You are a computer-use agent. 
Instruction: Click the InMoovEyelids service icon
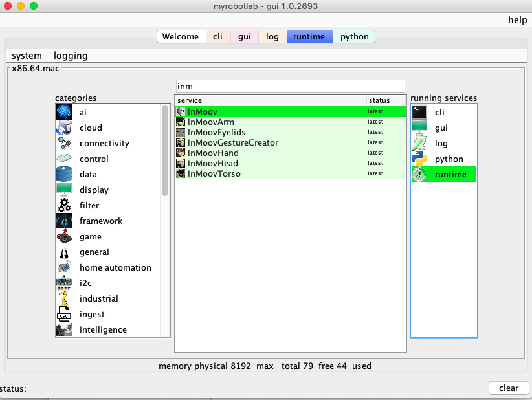[x=181, y=132]
